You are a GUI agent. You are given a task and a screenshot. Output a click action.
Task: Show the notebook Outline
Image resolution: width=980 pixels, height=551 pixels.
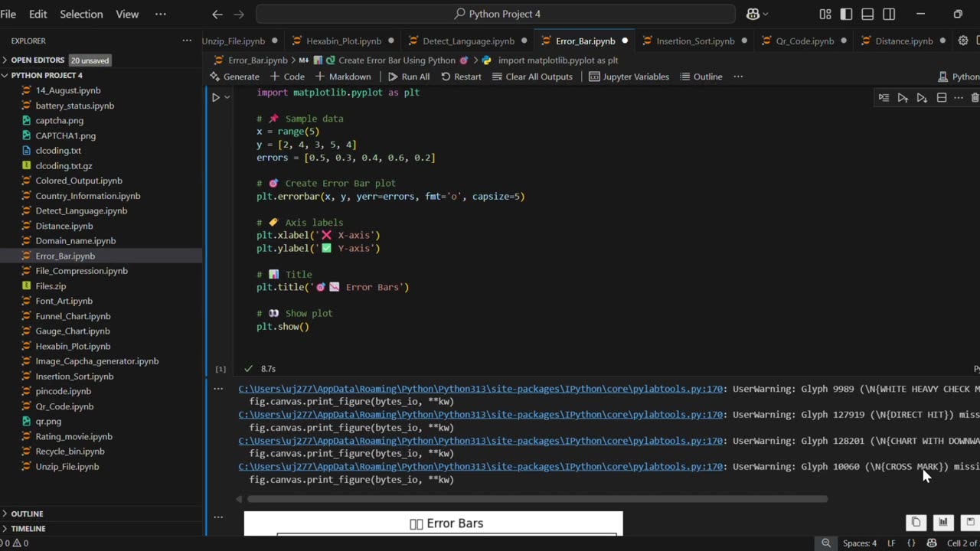point(701,77)
